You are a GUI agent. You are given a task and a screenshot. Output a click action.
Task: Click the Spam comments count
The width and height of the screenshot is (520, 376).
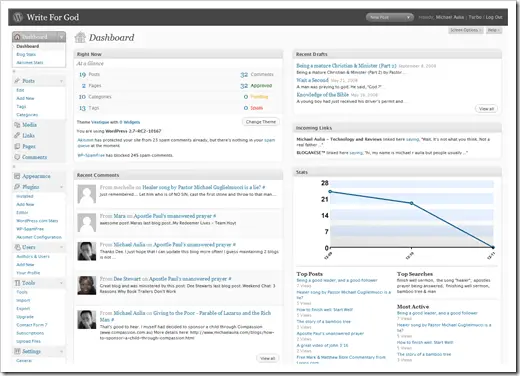click(253, 108)
